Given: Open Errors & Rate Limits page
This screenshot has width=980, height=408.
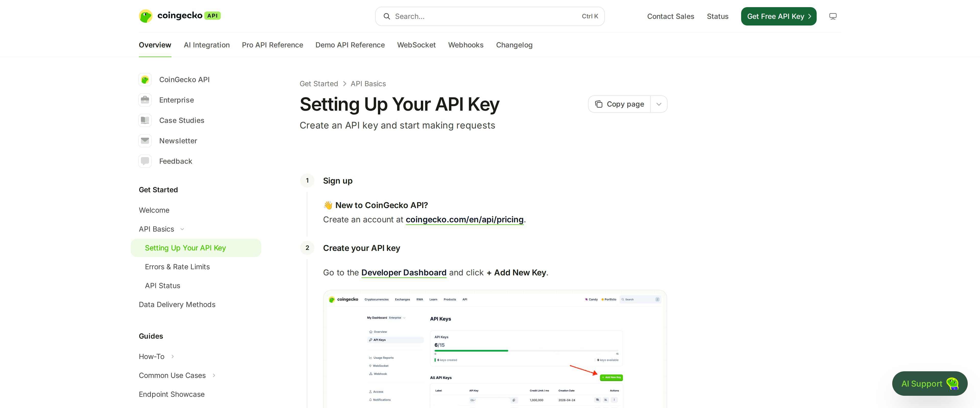Looking at the screenshot, I should pyautogui.click(x=177, y=266).
